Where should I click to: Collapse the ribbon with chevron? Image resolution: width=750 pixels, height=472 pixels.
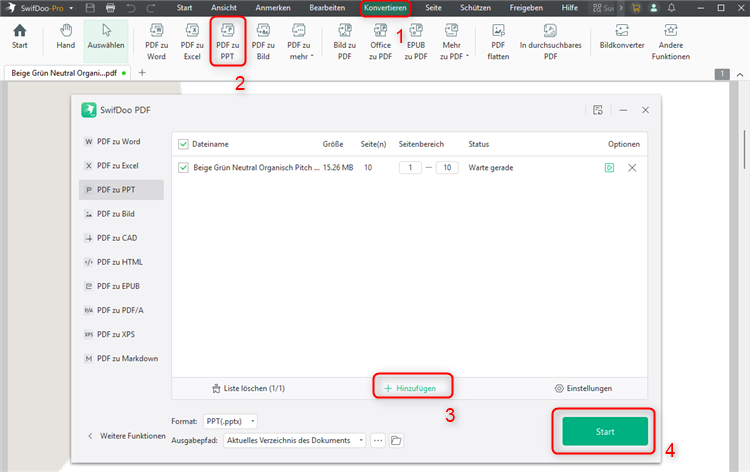739,75
